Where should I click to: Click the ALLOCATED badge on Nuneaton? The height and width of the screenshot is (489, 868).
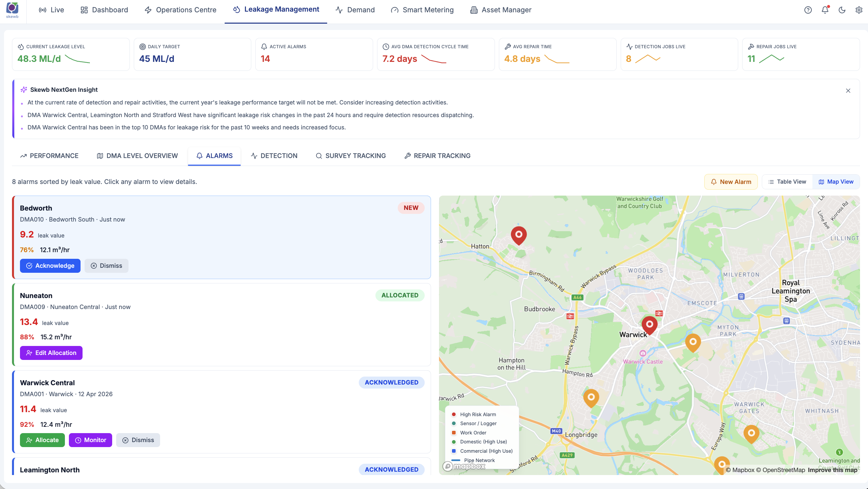[x=400, y=295]
